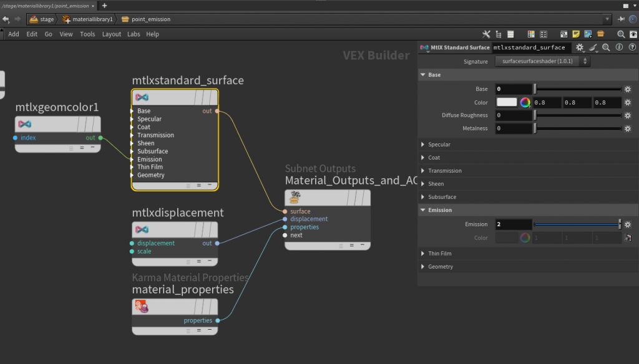639x364 pixels.
Task: Expand the Specular parameter section
Action: point(439,145)
